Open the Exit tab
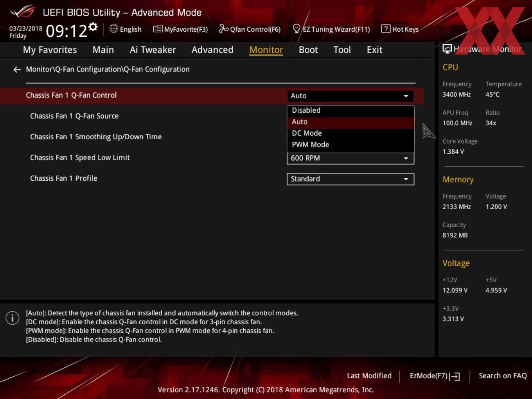 (x=374, y=50)
